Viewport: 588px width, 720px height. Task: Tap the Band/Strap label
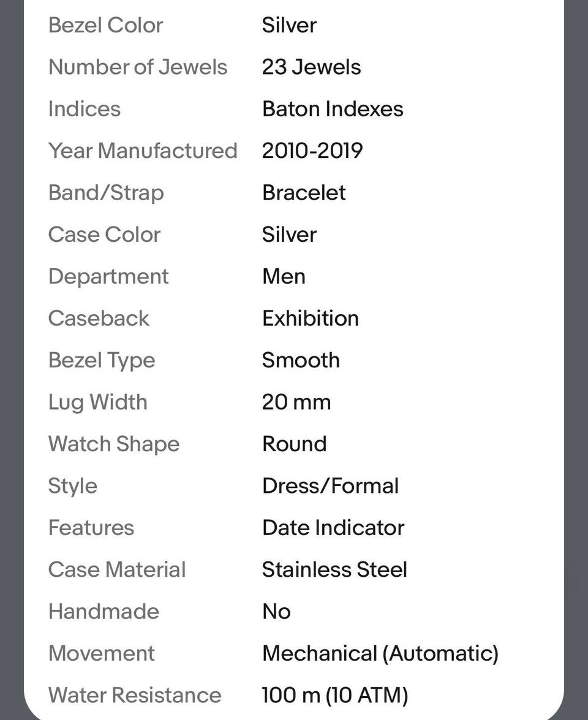pos(106,193)
